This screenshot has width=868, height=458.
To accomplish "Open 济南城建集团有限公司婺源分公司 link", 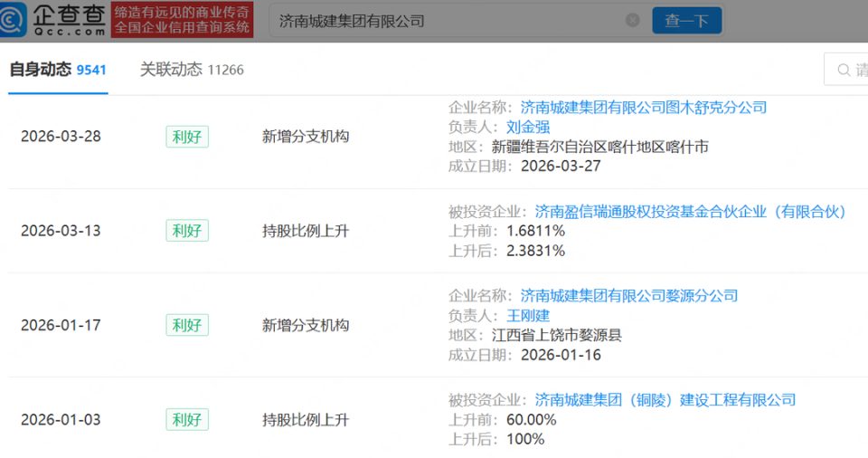I will [629, 296].
